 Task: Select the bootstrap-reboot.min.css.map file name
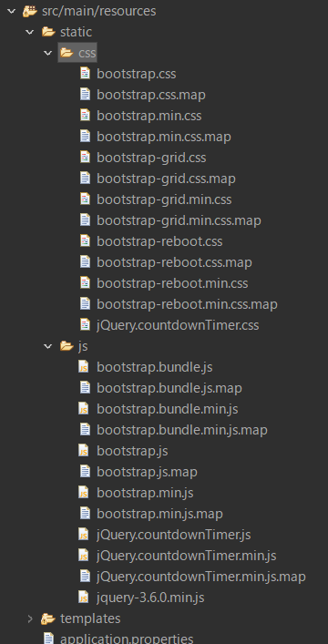tap(188, 304)
